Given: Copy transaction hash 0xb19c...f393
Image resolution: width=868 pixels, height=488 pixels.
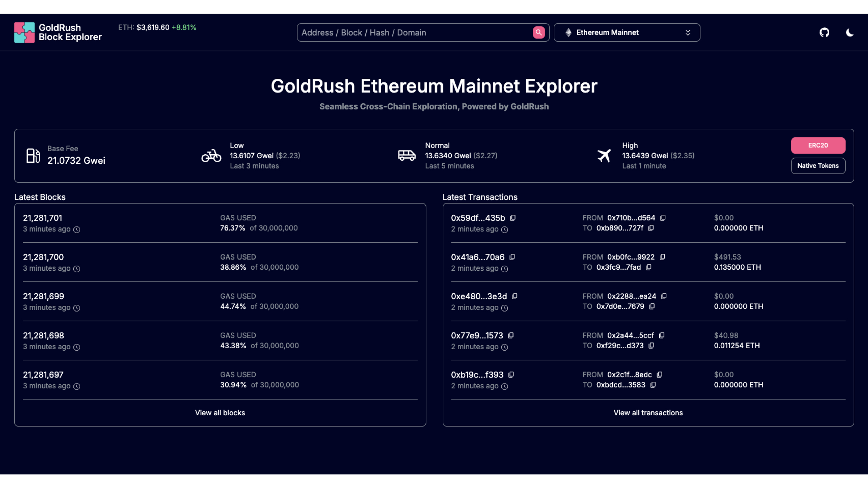Looking at the screenshot, I should [511, 374].
